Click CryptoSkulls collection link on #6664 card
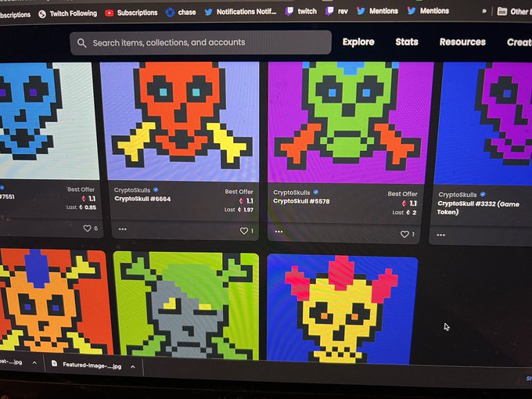The width and height of the screenshot is (532, 399). click(132, 190)
